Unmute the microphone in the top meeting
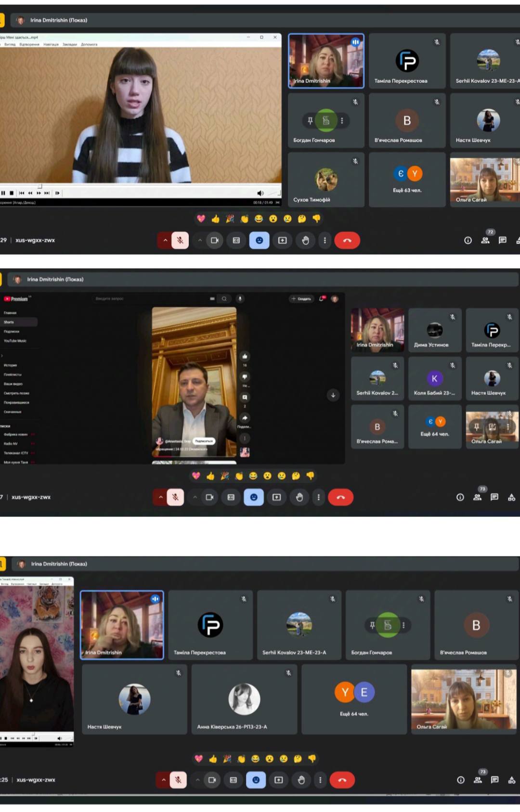The width and height of the screenshot is (520, 812). (180, 240)
